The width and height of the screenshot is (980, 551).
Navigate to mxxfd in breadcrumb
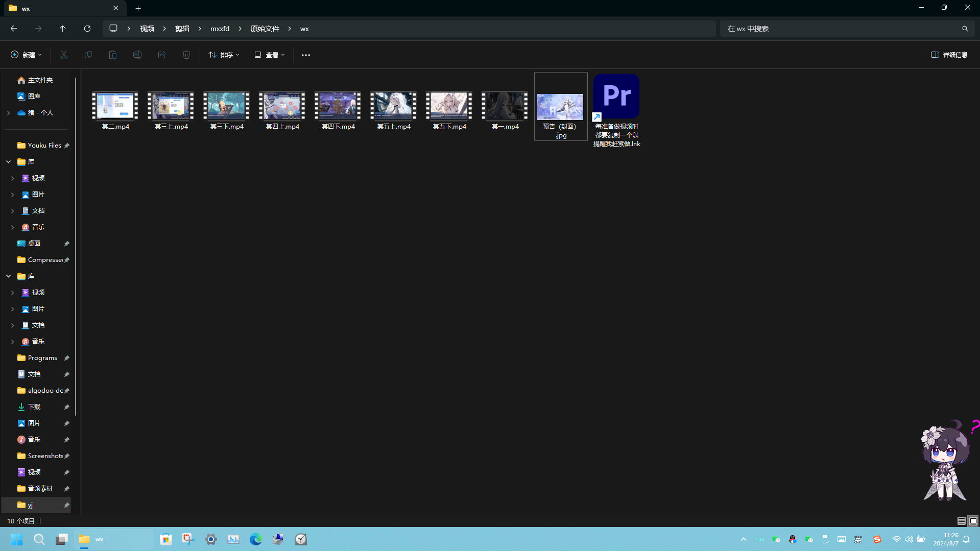click(x=220, y=29)
